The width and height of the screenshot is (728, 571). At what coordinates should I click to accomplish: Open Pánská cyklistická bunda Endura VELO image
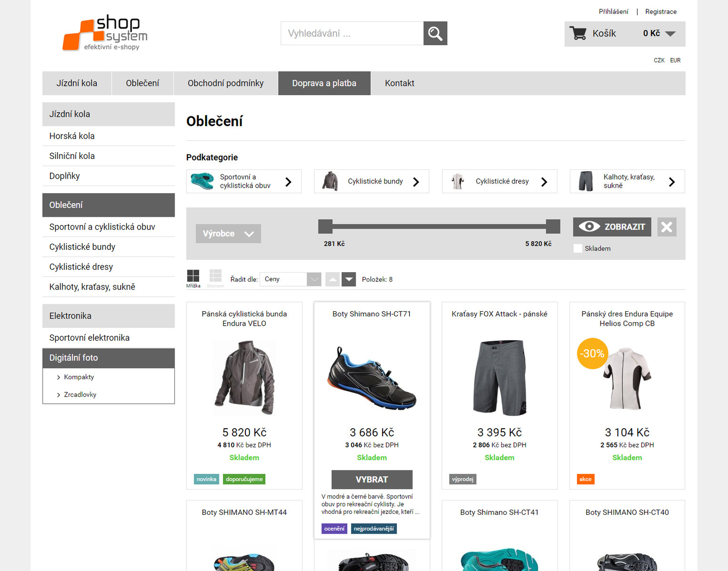tap(244, 377)
